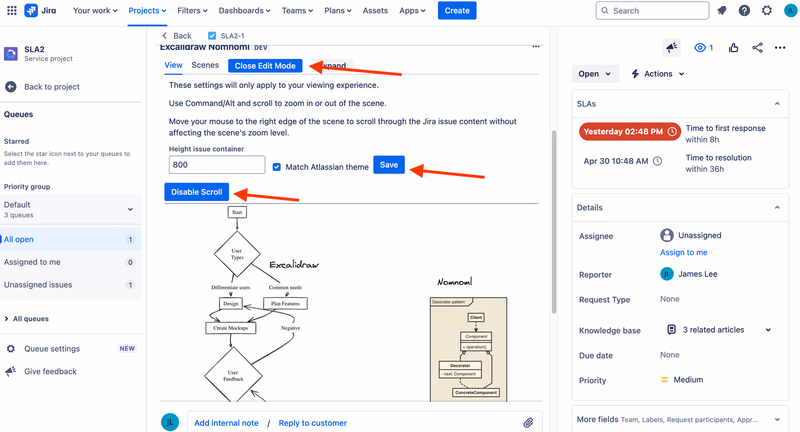Click the clock icon beside Apr 30 10:48 AM
This screenshot has width=800, height=432.
(658, 161)
